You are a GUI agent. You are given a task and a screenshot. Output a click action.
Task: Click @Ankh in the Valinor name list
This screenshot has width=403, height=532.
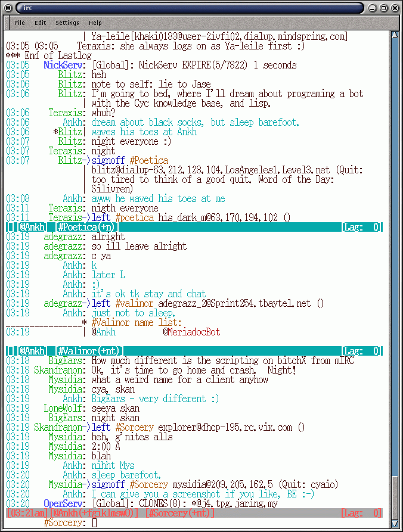click(104, 332)
